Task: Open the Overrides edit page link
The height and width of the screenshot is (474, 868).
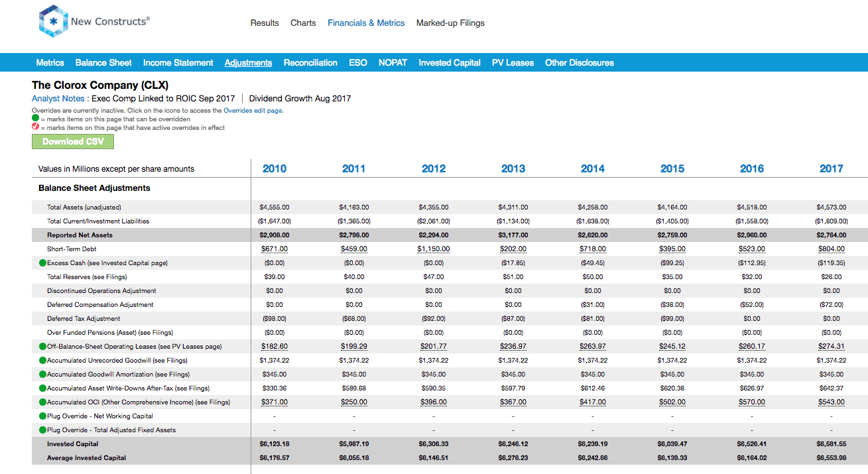Action: point(253,111)
